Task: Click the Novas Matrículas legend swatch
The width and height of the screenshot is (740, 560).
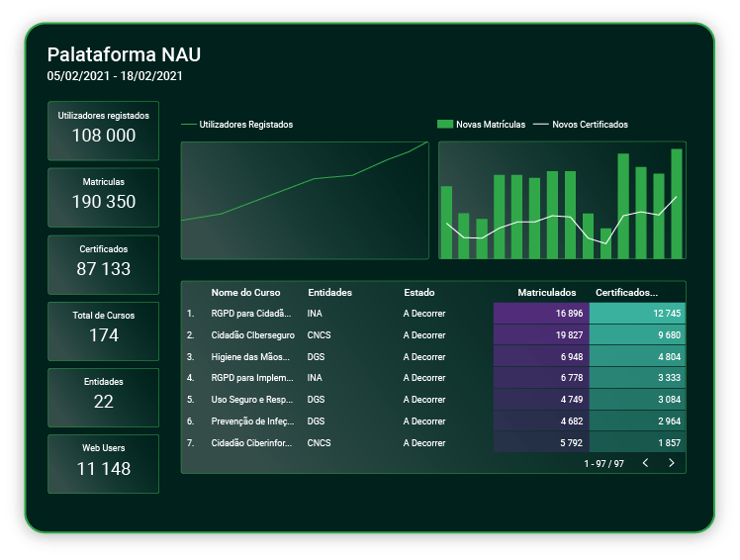Action: 444,125
